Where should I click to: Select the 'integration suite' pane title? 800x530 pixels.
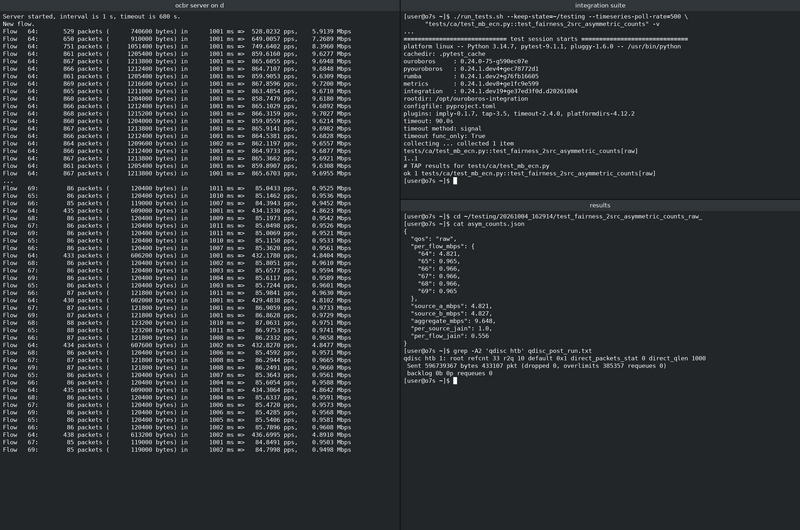point(600,5)
